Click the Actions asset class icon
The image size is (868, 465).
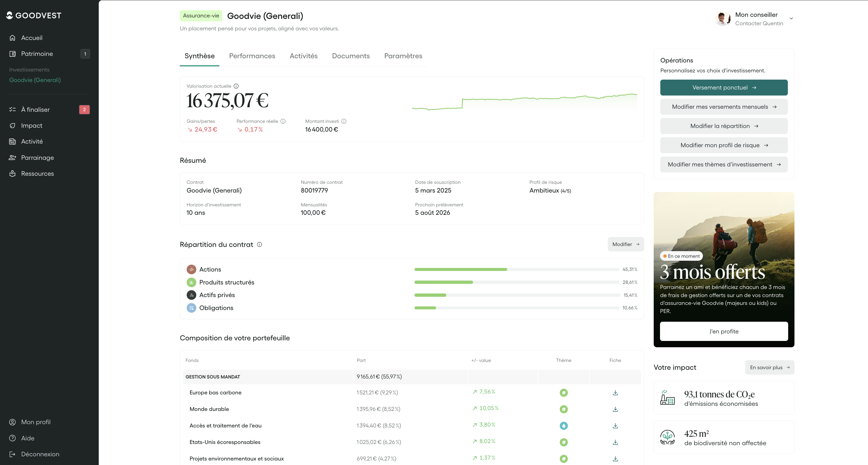tap(191, 269)
